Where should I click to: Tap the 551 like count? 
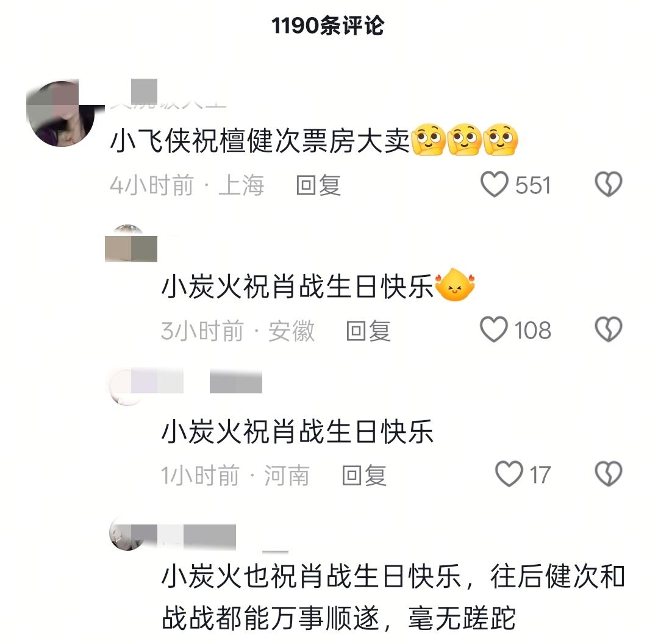click(x=533, y=185)
